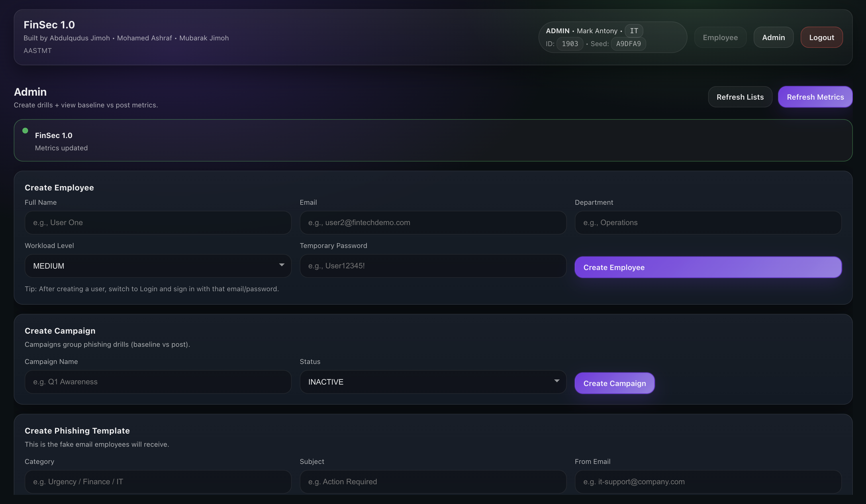Click the green status dot indicator
Screen dimensions: 866x504
(x=25, y=131)
